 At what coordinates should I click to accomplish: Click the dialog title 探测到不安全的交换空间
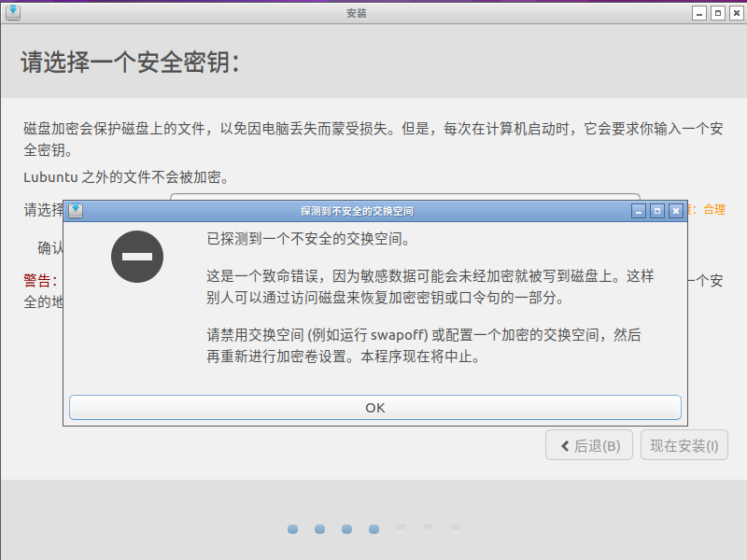pos(357,211)
